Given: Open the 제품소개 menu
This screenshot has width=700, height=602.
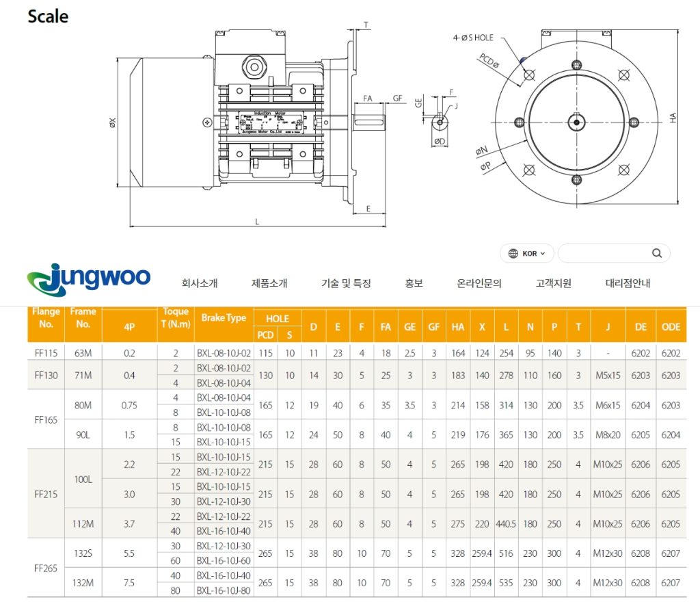Looking at the screenshot, I should 269,283.
